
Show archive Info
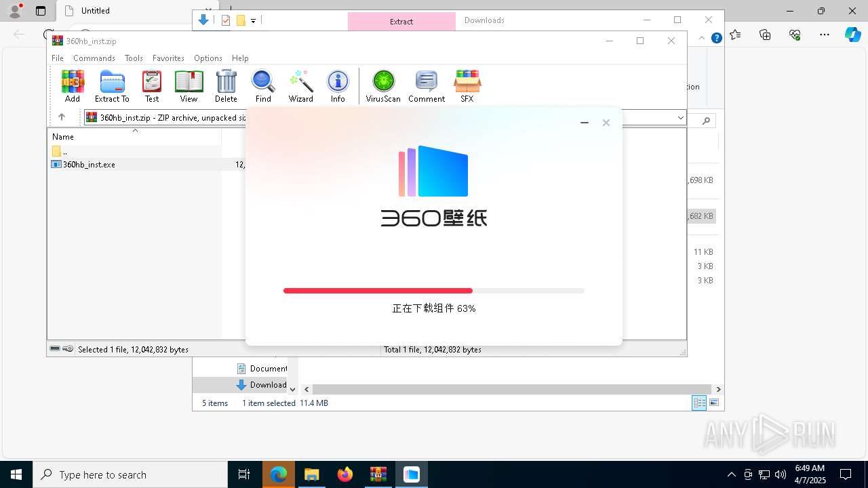point(338,86)
